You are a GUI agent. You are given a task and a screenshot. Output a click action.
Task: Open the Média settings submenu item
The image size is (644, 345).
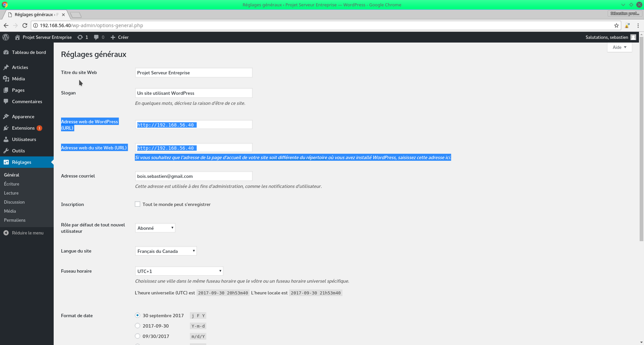click(x=10, y=211)
